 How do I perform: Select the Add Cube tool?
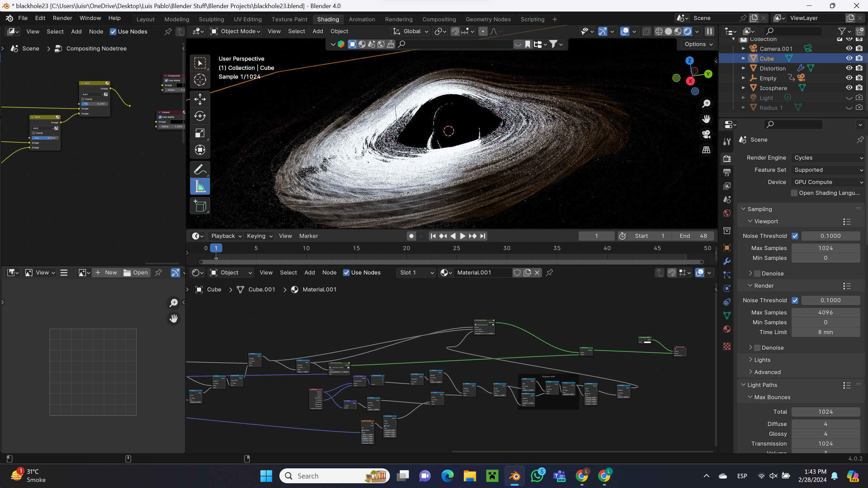pyautogui.click(x=200, y=206)
